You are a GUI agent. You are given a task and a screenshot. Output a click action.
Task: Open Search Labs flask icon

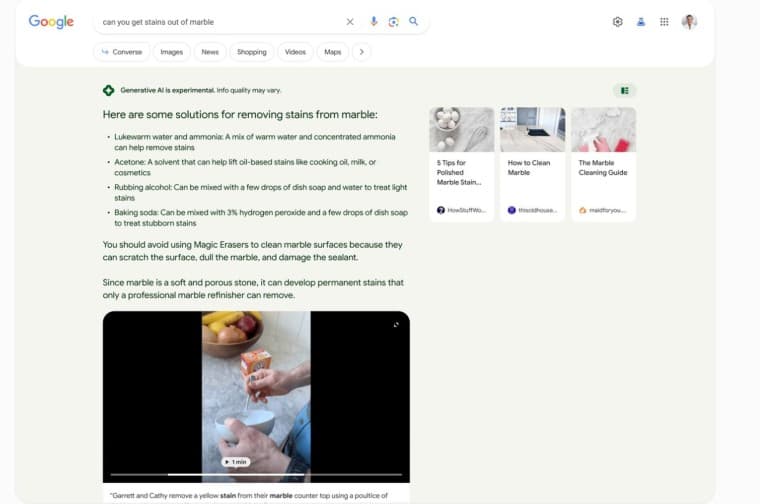641,22
